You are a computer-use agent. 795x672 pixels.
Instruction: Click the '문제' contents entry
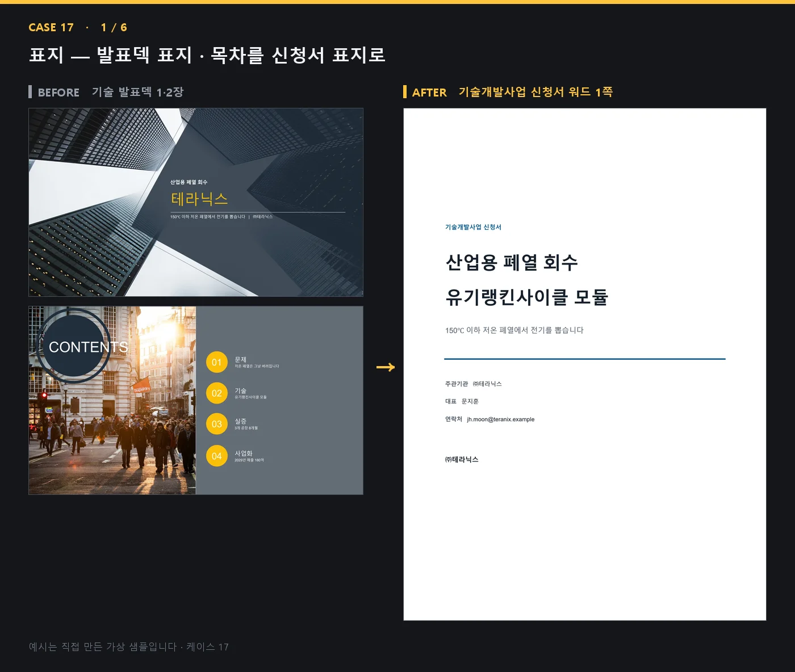coord(241,359)
